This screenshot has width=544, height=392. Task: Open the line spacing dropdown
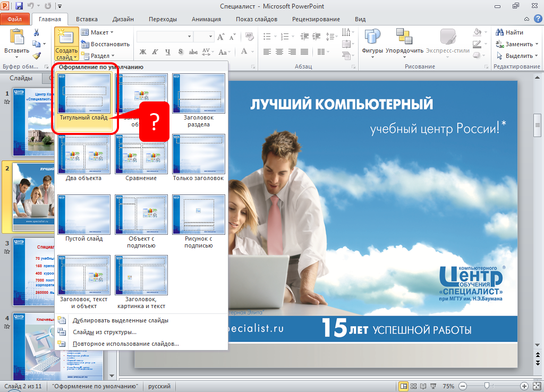tap(331, 37)
